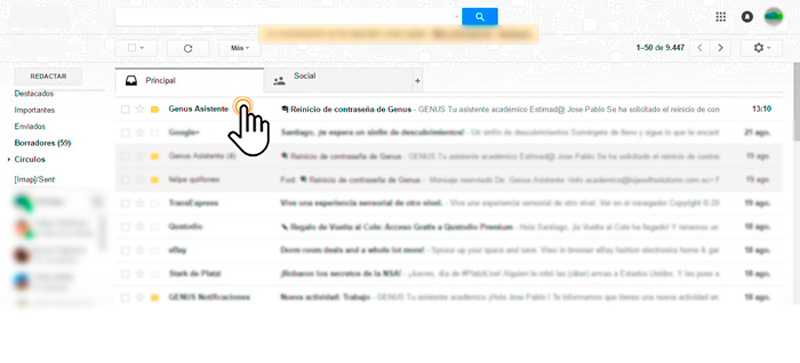Open 'Nueva actividad: Trabajo' email
This screenshot has width=800, height=363.
448,297
